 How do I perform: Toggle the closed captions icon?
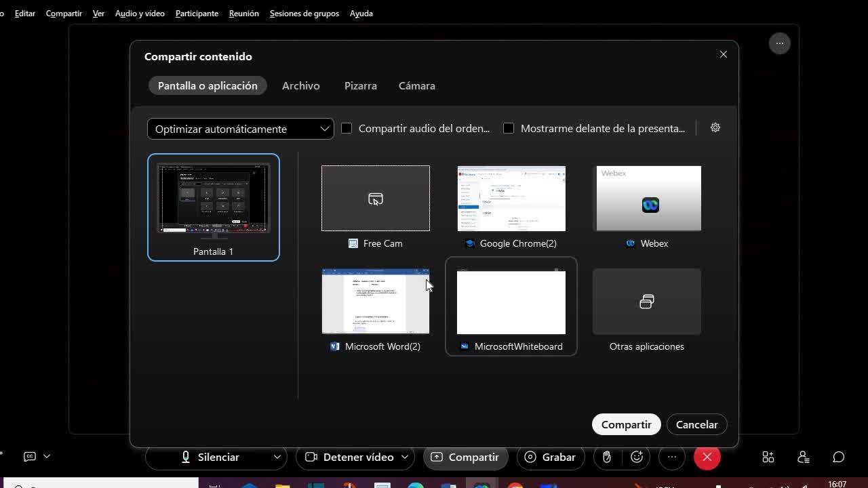pyautogui.click(x=30, y=456)
